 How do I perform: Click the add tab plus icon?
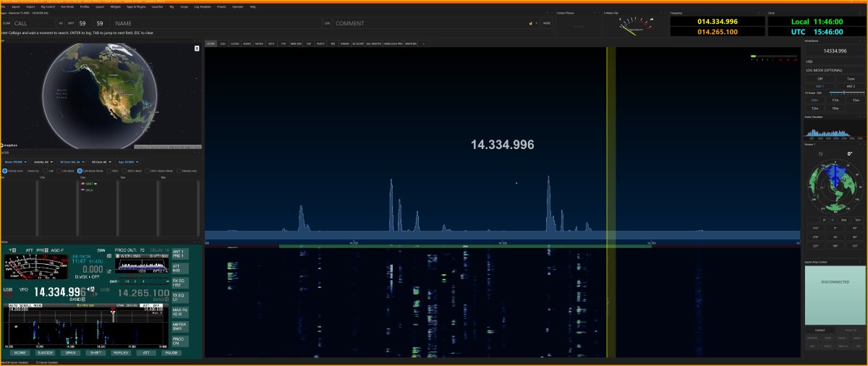click(424, 43)
